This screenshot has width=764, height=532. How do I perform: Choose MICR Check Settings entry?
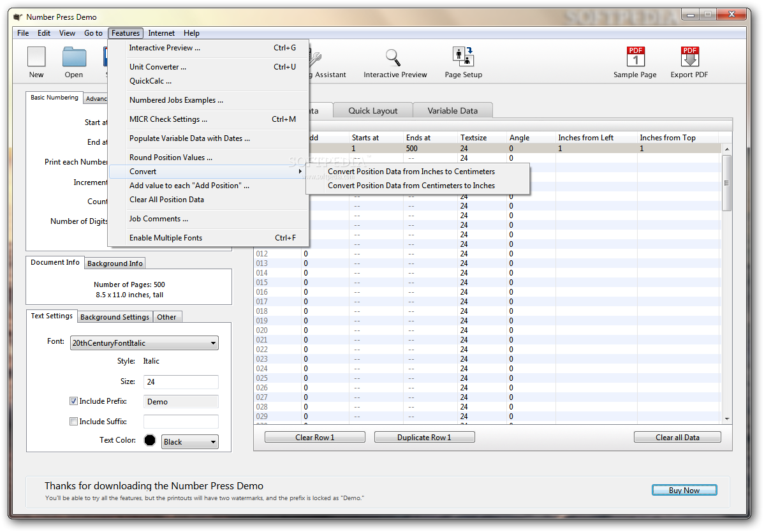(x=209, y=119)
